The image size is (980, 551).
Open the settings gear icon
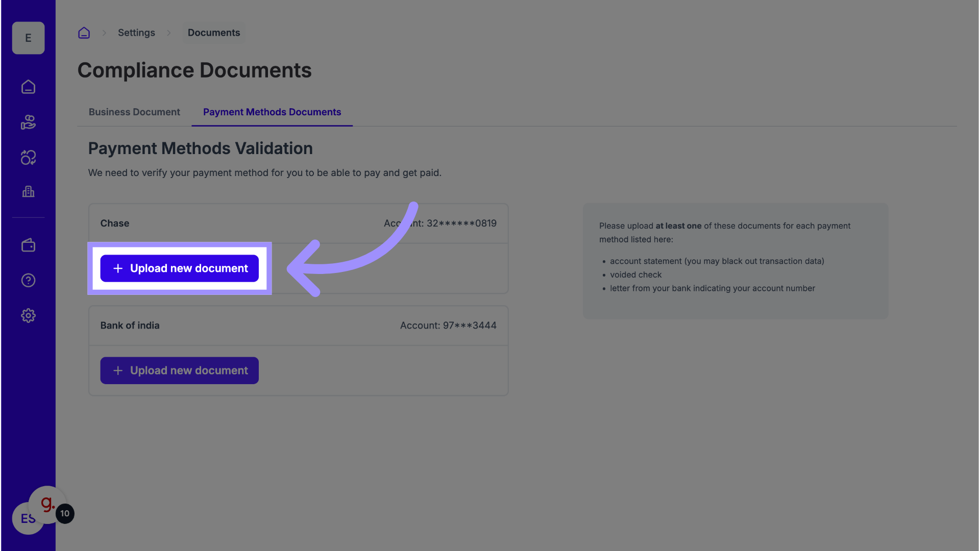28,316
